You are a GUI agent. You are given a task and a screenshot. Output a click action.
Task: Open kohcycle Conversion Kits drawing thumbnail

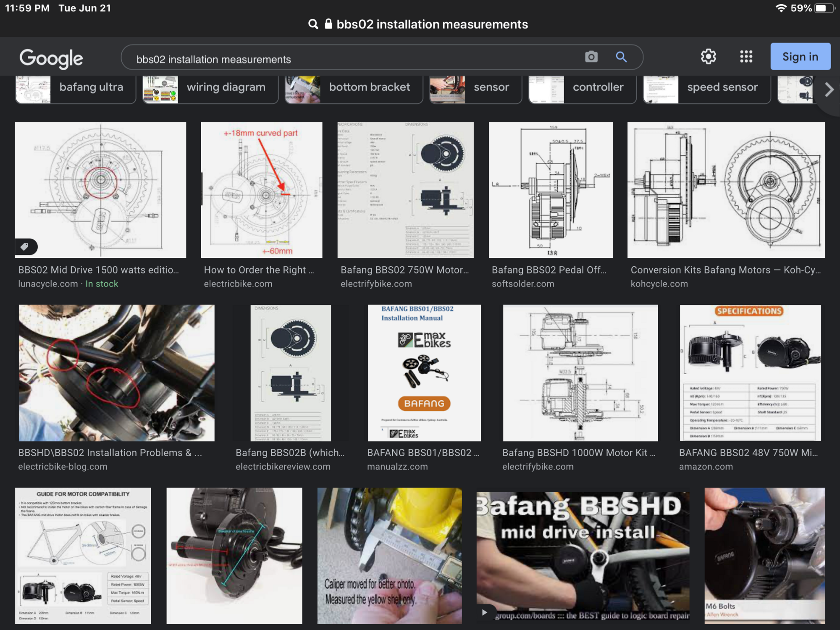pyautogui.click(x=726, y=190)
